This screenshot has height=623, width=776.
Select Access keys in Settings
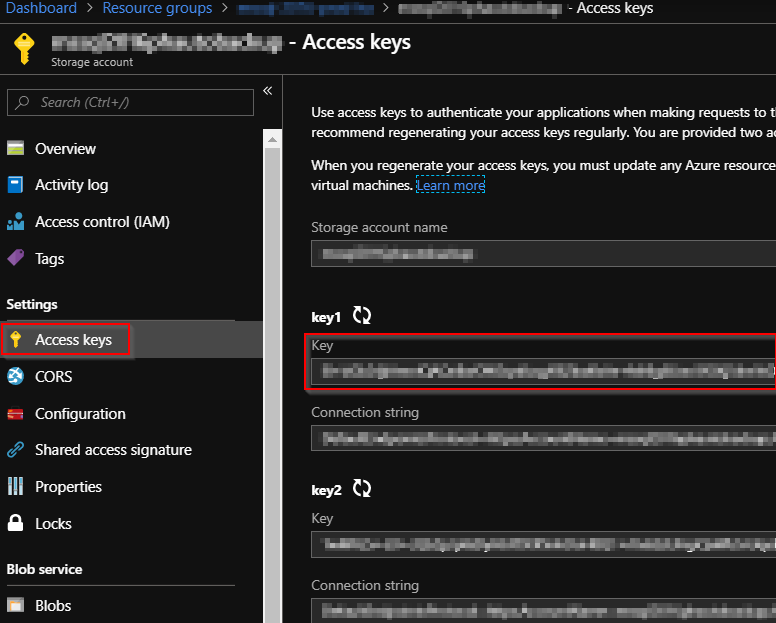click(x=73, y=340)
